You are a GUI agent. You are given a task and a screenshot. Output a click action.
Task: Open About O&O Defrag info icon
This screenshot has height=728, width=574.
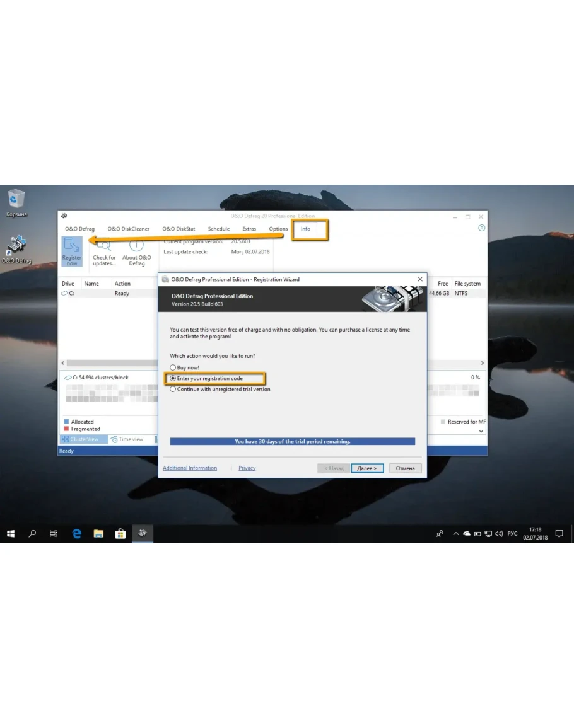(137, 252)
